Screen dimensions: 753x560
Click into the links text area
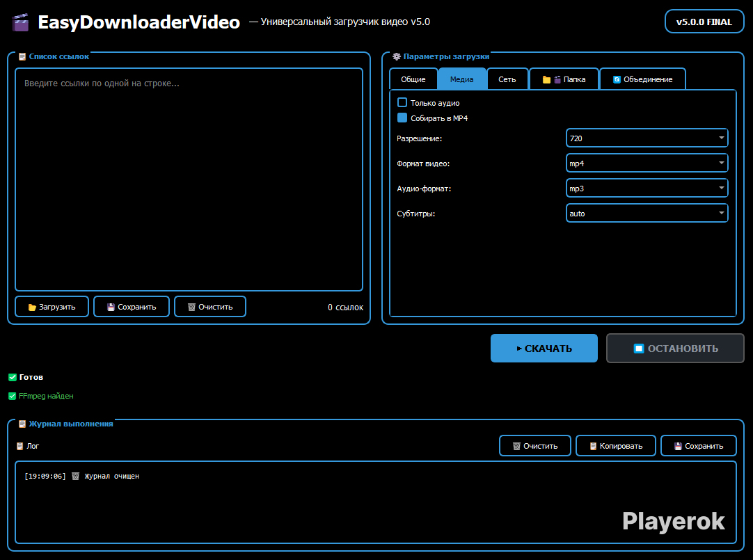tap(189, 179)
